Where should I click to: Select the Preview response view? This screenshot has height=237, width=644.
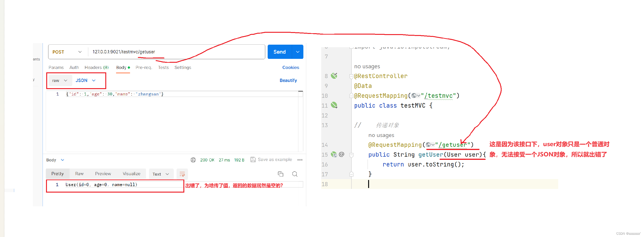point(103,174)
